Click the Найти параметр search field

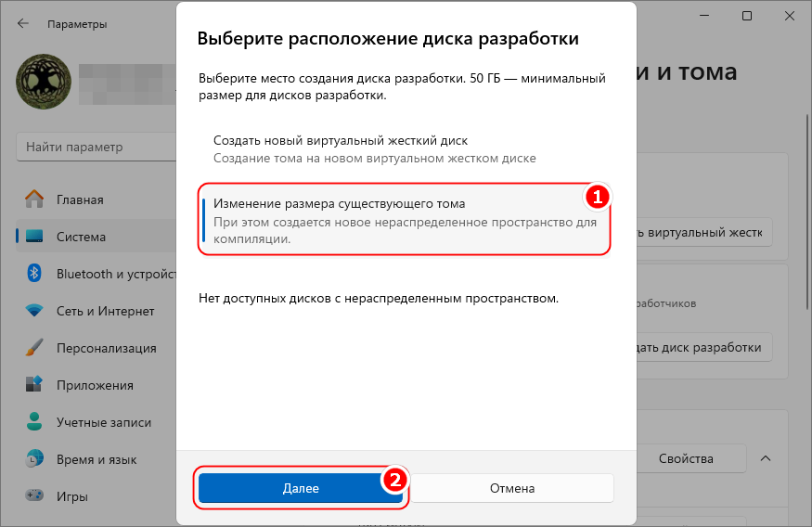click(97, 147)
